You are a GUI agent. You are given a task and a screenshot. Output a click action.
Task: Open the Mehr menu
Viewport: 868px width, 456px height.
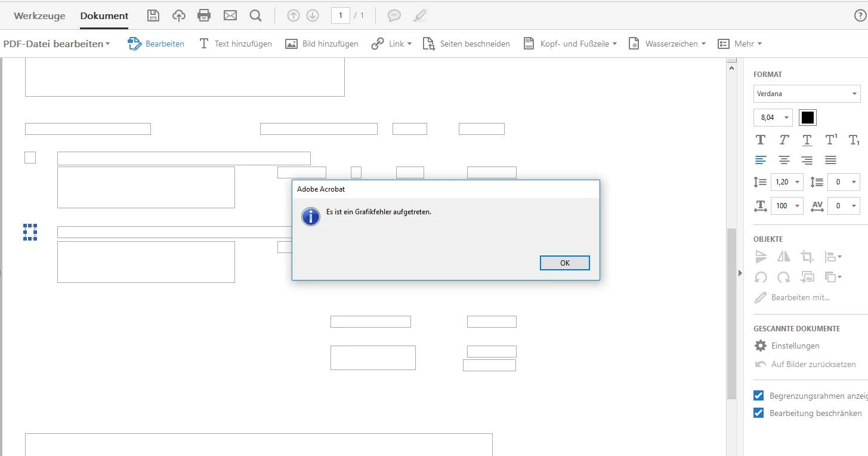pos(740,44)
